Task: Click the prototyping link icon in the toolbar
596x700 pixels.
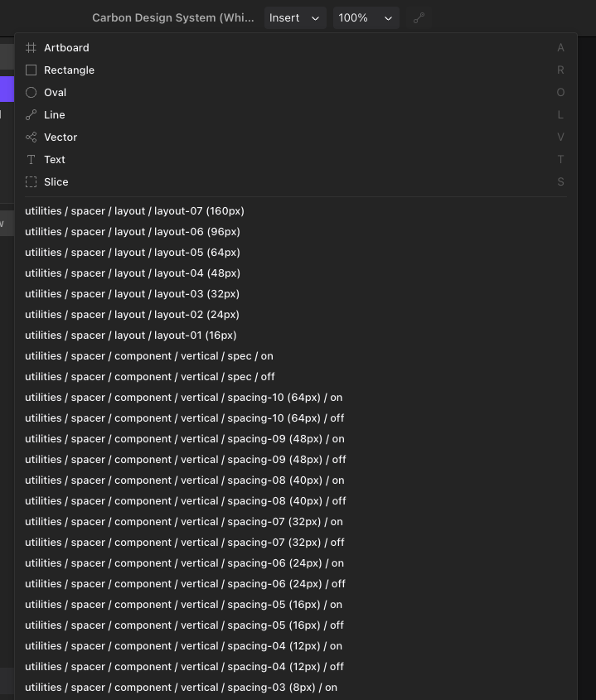Action: [419, 17]
